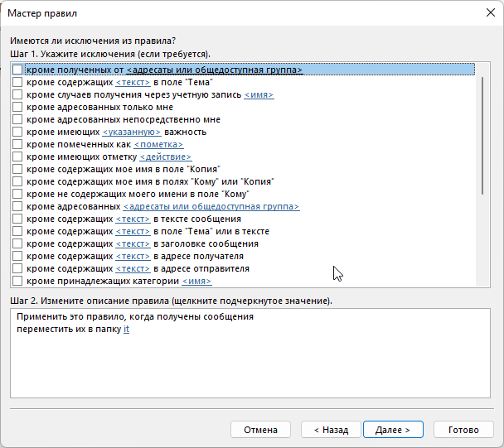Image resolution: width=504 pixels, height=448 pixels.
Task: Open '<адресаты или общедоступная группа>' link in first row
Action: pos(214,70)
